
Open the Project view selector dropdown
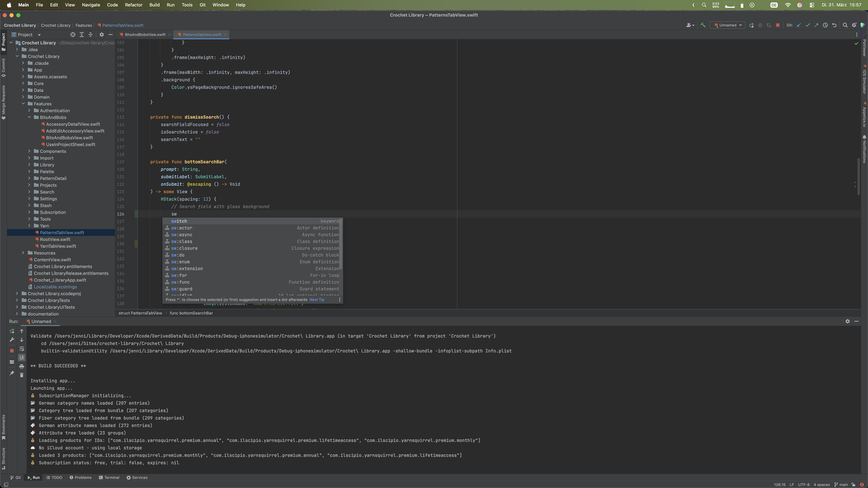26,35
